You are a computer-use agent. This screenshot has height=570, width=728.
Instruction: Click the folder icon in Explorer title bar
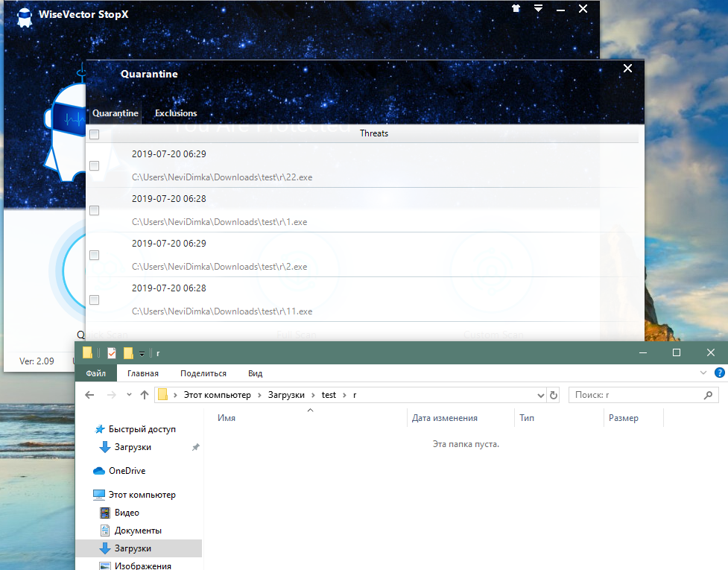(x=88, y=352)
